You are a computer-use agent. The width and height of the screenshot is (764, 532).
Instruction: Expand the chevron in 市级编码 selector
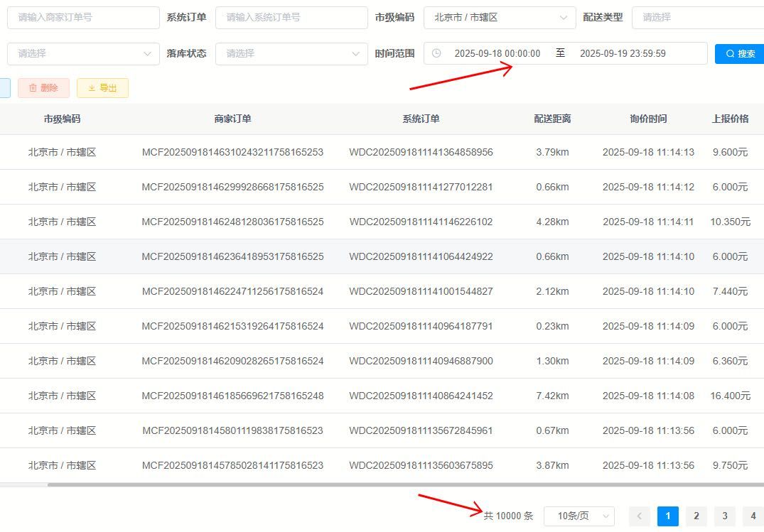(x=564, y=18)
